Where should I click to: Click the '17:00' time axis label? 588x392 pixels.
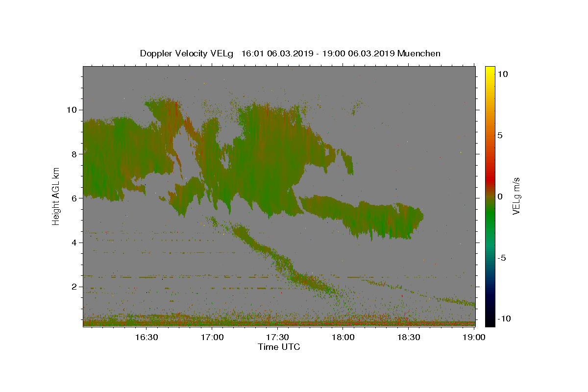[212, 337]
